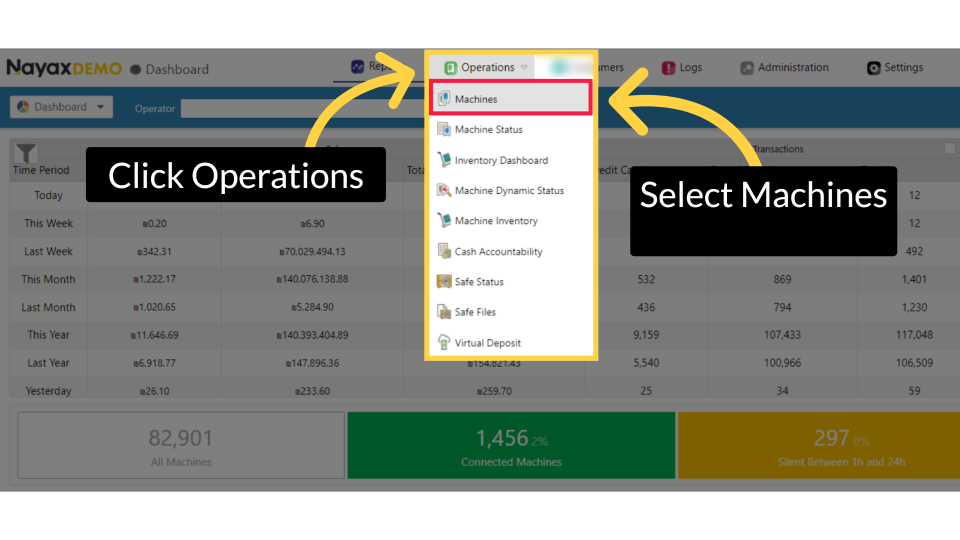Image resolution: width=960 pixels, height=540 pixels.
Task: Click the Virtual Deposit icon
Action: [444, 342]
